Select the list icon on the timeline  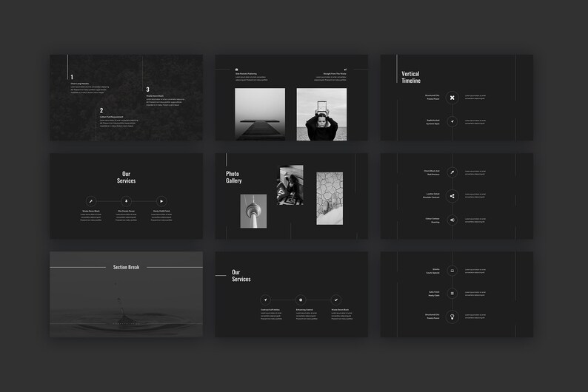tap(452, 294)
